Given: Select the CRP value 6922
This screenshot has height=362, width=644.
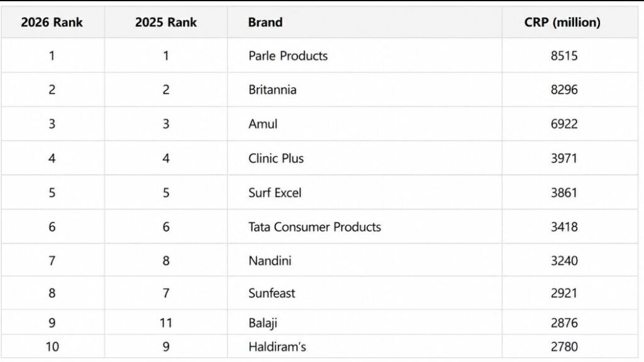Looking at the screenshot, I should click(x=564, y=124).
